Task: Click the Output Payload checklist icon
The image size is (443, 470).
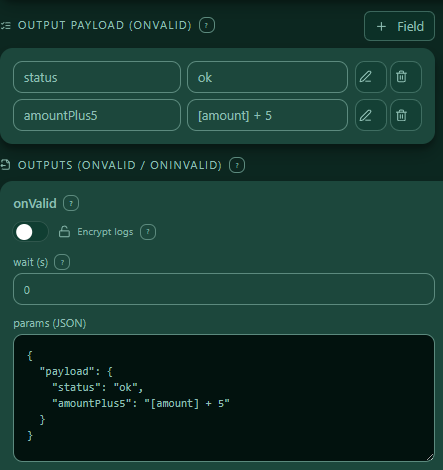Action: (x=6, y=25)
